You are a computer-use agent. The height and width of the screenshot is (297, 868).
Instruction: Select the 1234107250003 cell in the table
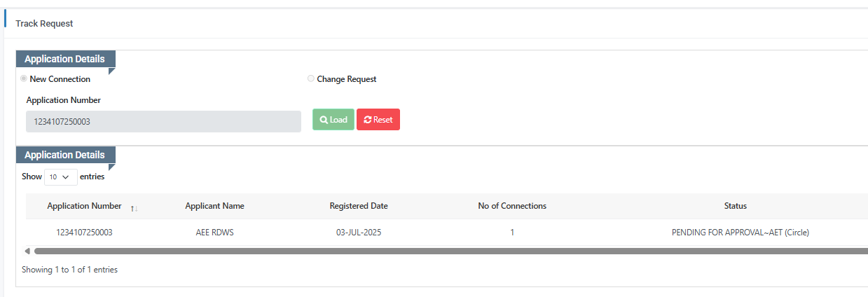pos(84,233)
